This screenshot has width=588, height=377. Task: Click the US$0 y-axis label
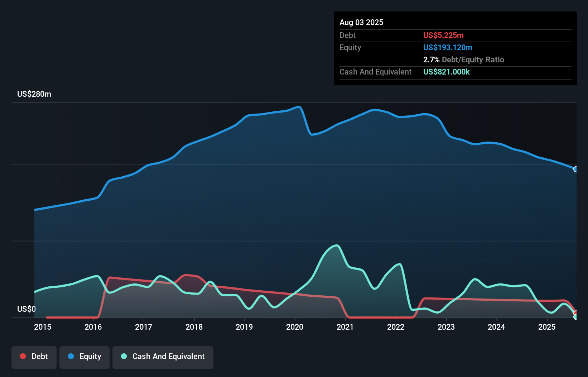[x=26, y=309]
